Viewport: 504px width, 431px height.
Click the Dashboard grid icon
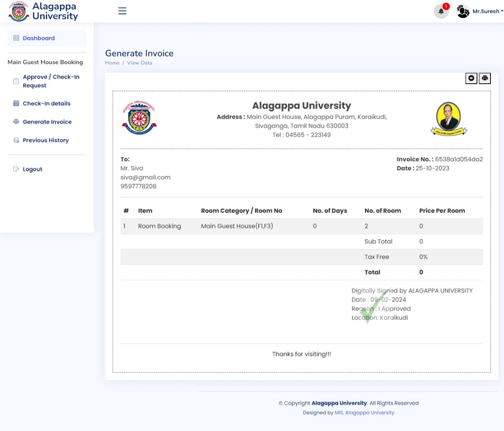16,38
